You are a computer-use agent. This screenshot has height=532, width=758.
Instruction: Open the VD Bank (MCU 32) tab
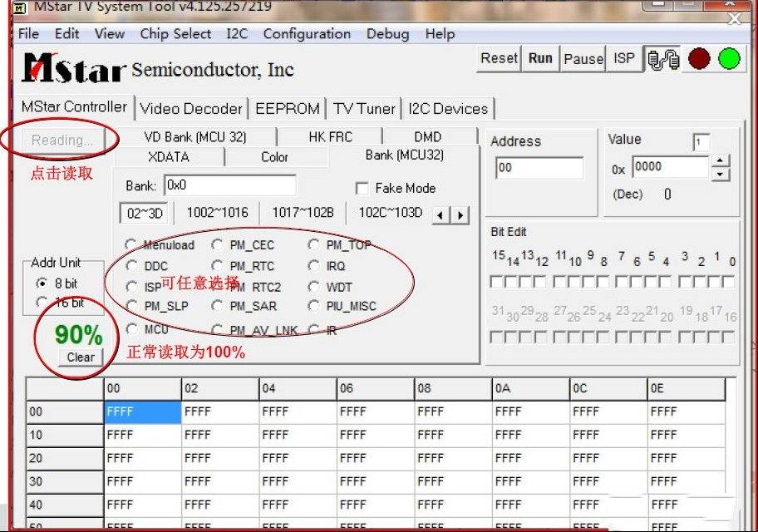coord(195,137)
